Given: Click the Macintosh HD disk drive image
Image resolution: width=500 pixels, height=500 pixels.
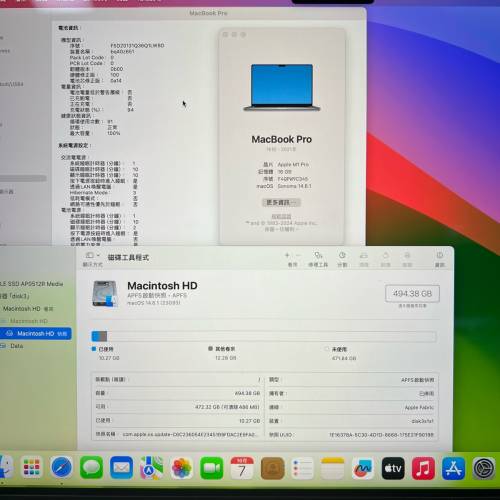Looking at the screenshot, I should tap(105, 294).
